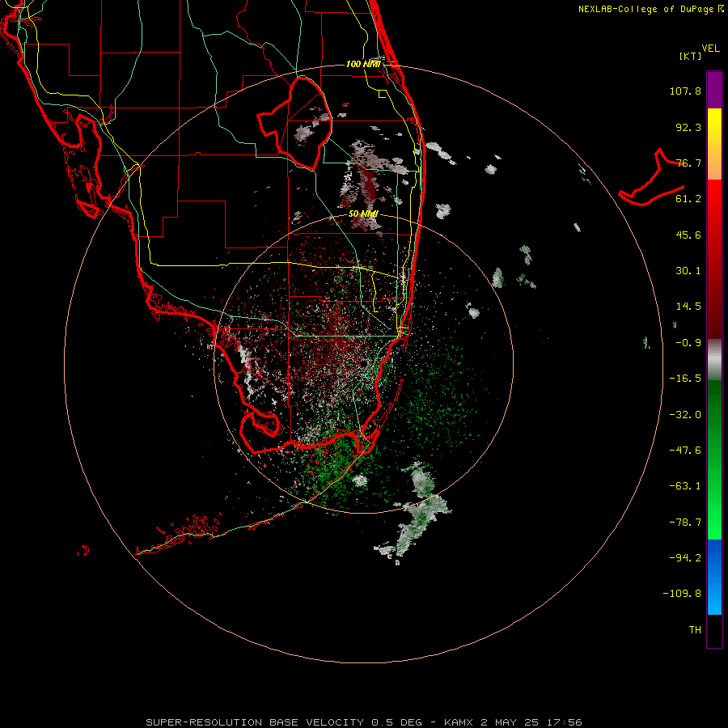This screenshot has height=728, width=728.
Task: Click the 76.7 velocity scale value
Action: (688, 163)
